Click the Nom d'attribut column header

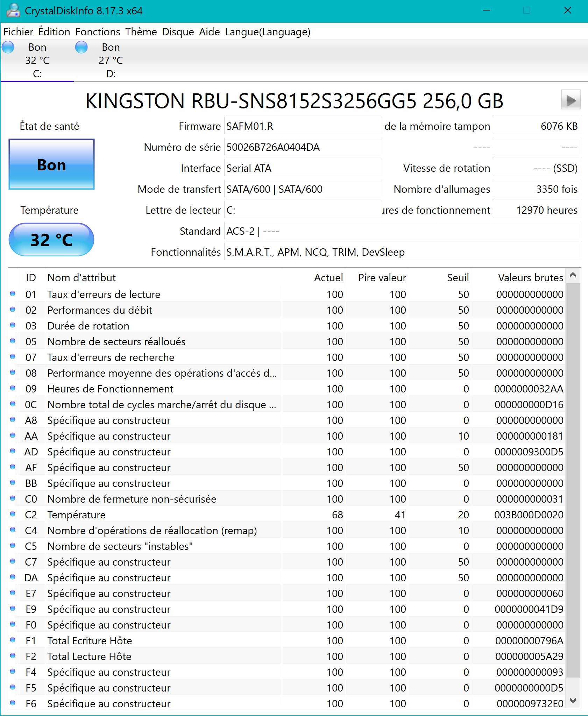click(163, 277)
